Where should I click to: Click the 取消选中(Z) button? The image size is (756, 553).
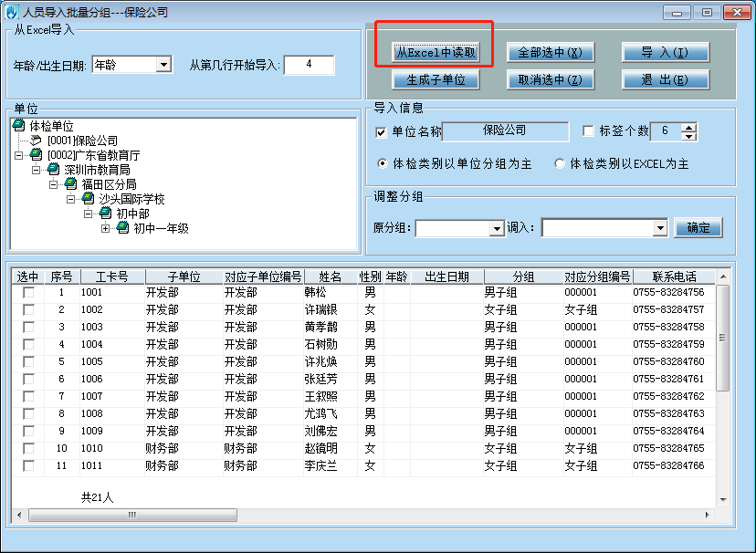click(551, 79)
